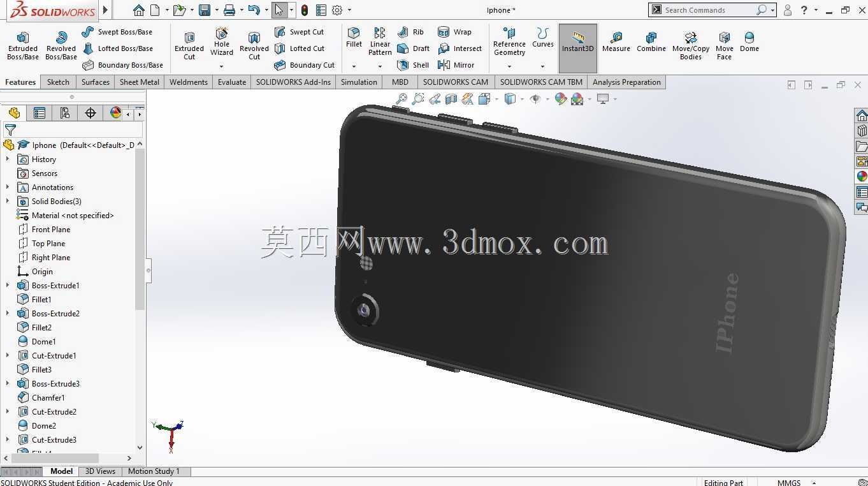Select the Fillet tool
868x486 pixels.
(x=354, y=38)
